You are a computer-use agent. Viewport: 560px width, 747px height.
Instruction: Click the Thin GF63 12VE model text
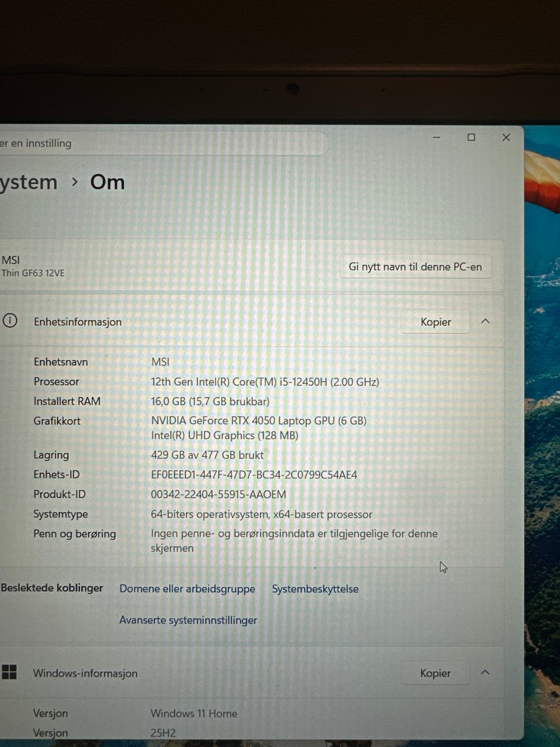[x=33, y=273]
